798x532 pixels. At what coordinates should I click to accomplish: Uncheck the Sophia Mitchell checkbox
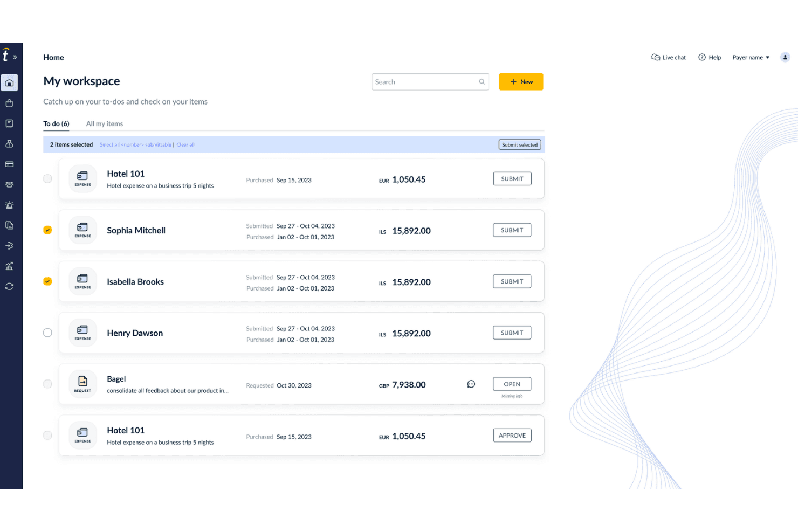coord(47,230)
